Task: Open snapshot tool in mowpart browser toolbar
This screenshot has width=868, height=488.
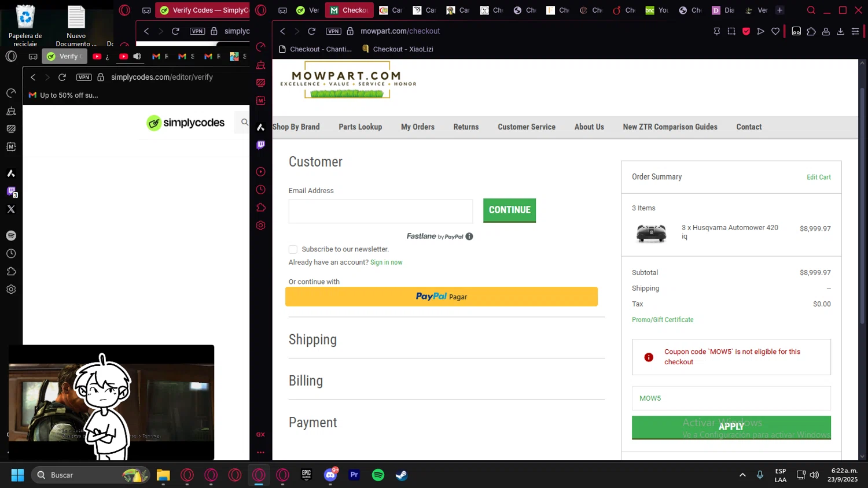Action: click(x=731, y=31)
